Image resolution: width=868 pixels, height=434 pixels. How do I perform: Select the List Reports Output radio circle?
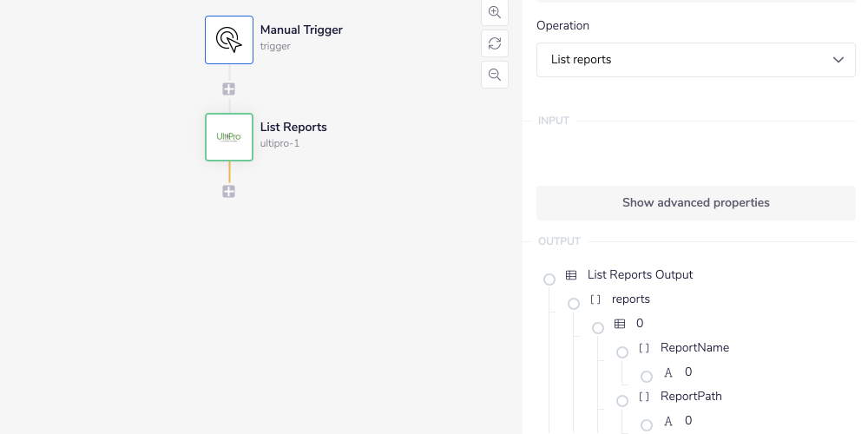point(549,279)
